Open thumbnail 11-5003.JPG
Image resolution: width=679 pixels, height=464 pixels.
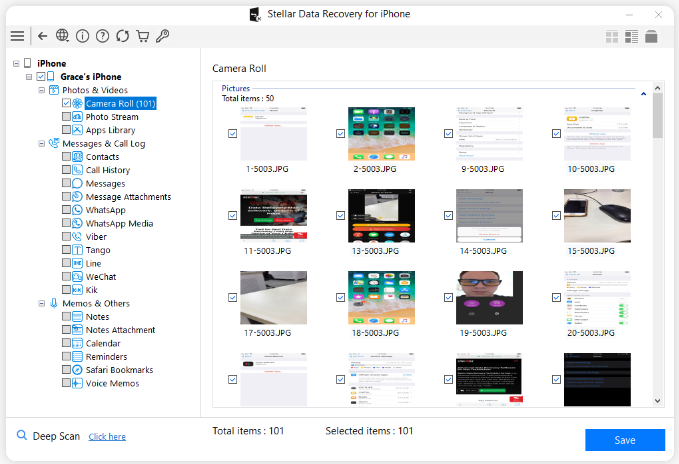pos(274,216)
